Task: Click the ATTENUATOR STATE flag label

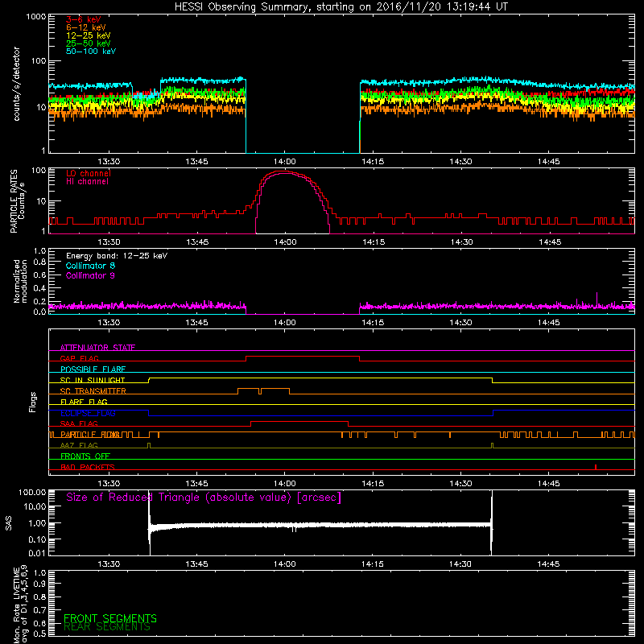Action: (x=97, y=348)
